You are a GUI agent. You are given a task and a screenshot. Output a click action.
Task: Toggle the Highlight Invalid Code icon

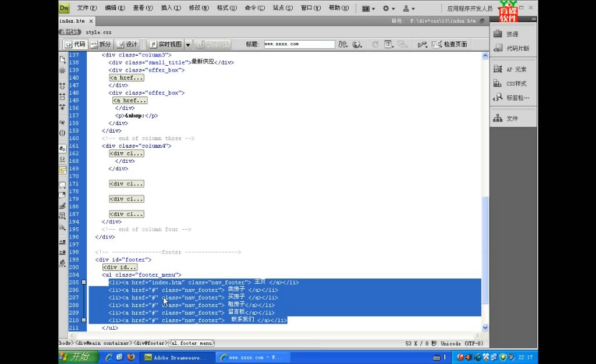coord(62,159)
